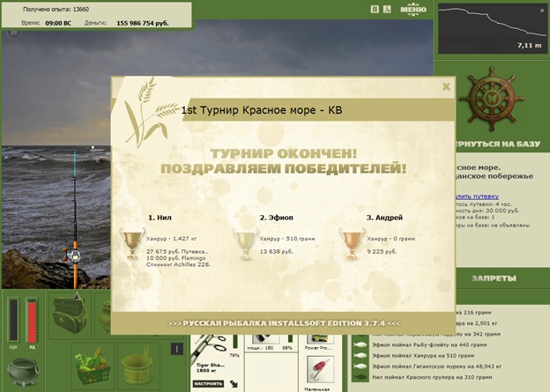The image size is (550, 392).
Task: Click the depth sounder chart
Action: 492,29
